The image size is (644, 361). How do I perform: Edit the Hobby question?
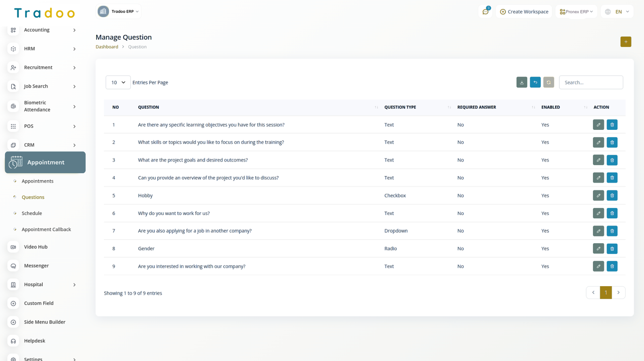click(x=598, y=196)
